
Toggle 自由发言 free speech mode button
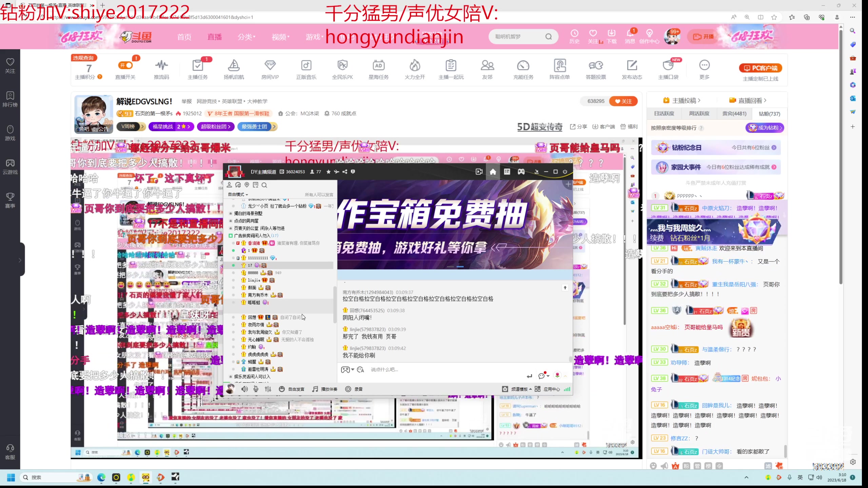tap(291, 389)
